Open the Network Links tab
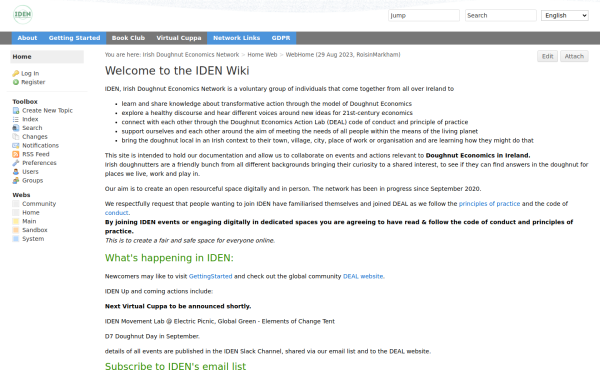This screenshot has width=600, height=375. tap(236, 38)
